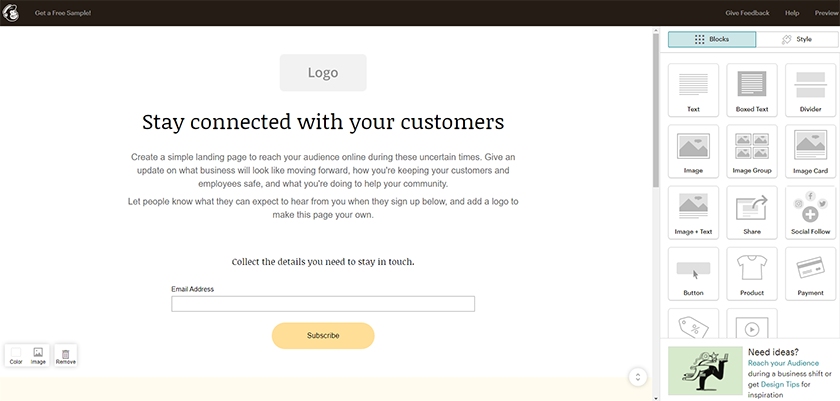Switch to the Style tab
Screen dimensions: 840x401
(x=797, y=39)
